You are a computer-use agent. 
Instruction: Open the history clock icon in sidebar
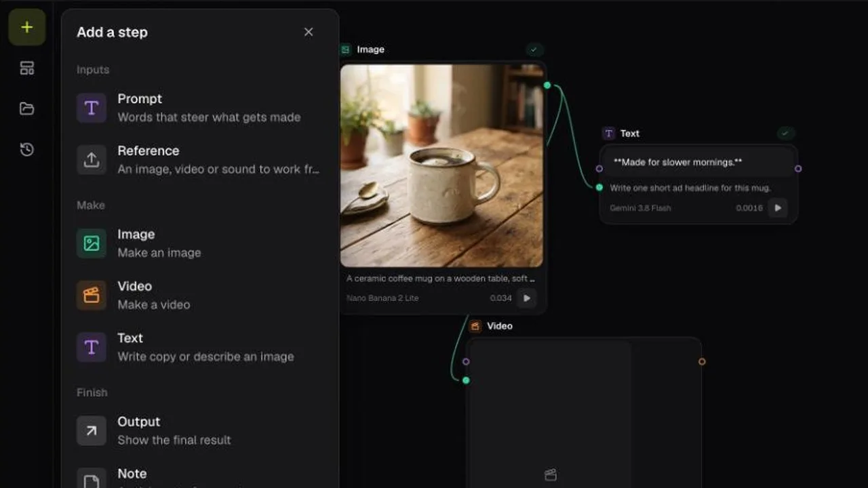click(27, 149)
